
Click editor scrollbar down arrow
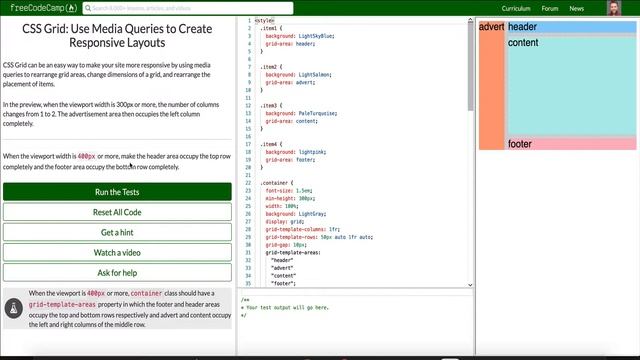tap(470, 285)
